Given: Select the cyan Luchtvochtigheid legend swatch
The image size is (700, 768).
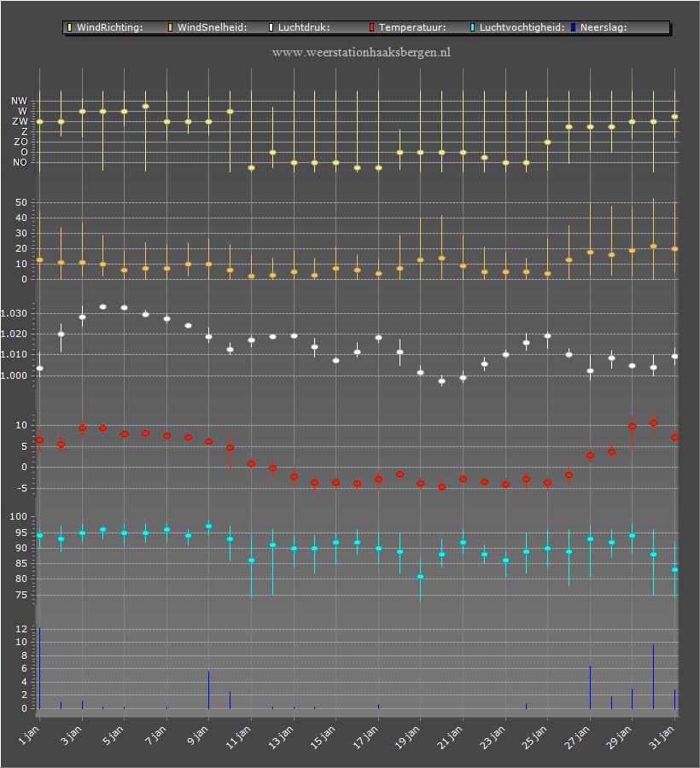Looking at the screenshot, I should (x=473, y=27).
